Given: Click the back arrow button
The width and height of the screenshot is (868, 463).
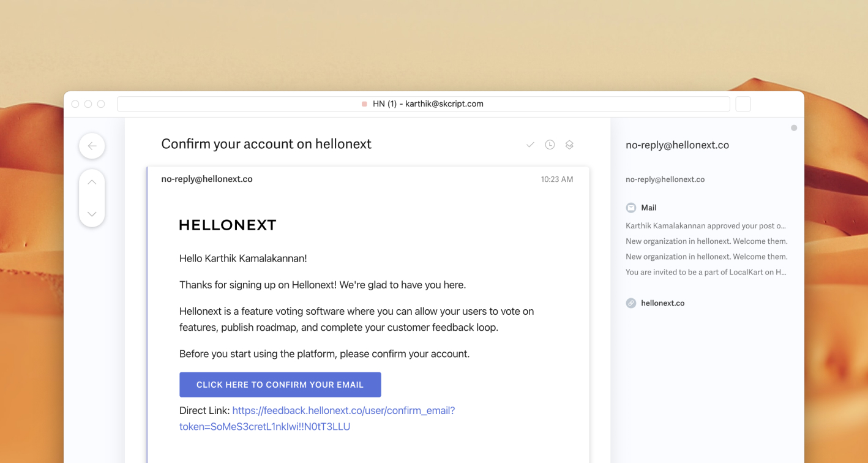Looking at the screenshot, I should pyautogui.click(x=92, y=146).
